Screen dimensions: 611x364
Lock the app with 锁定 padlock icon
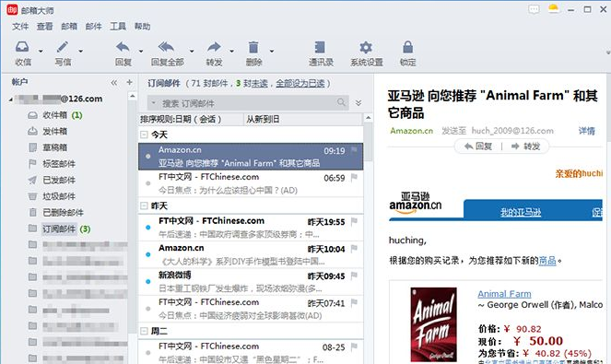(407, 47)
